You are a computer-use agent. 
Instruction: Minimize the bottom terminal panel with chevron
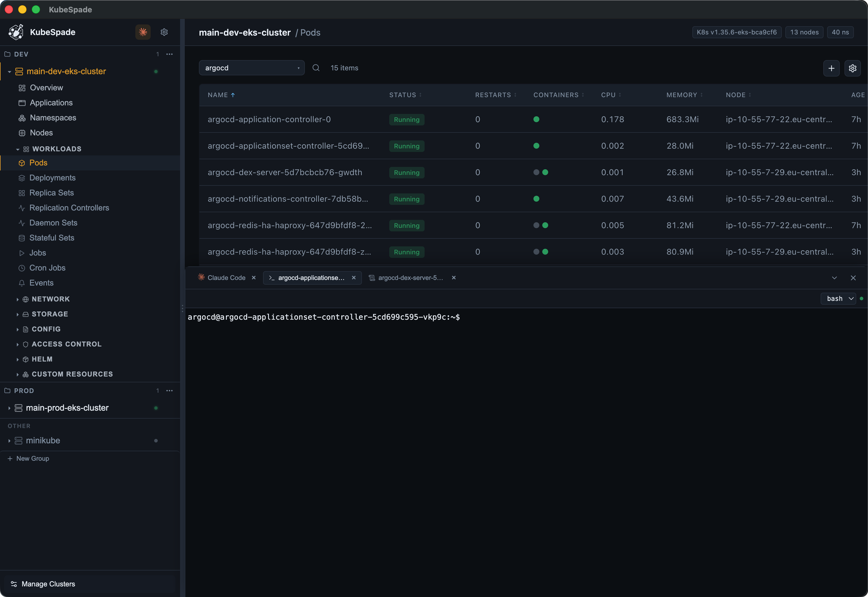pos(834,278)
